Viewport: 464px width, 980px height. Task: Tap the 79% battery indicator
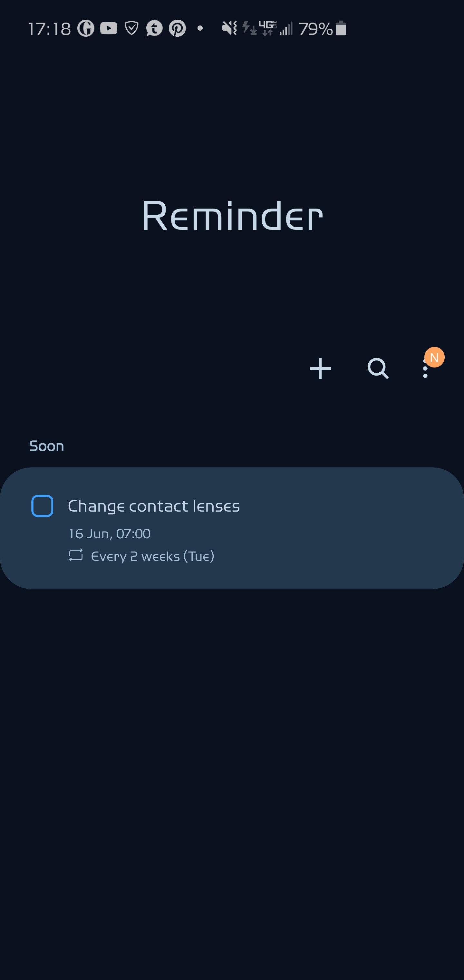point(323,29)
